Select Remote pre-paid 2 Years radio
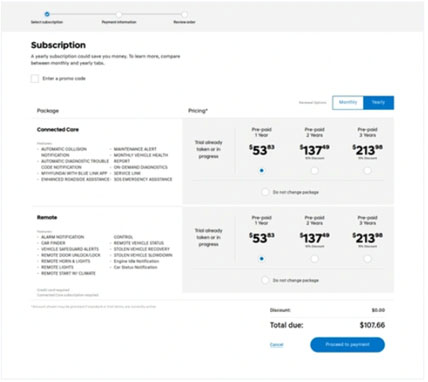The image size is (428, 382). click(x=314, y=259)
